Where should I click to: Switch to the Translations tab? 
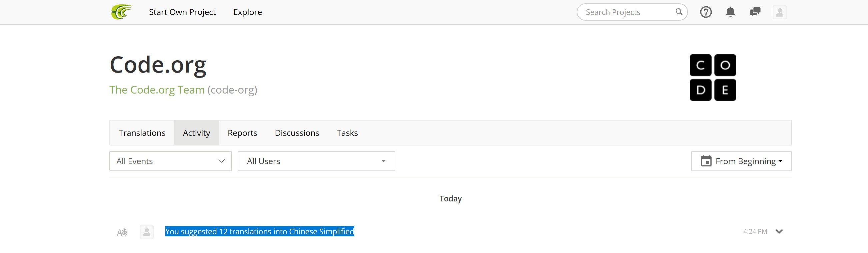click(142, 133)
